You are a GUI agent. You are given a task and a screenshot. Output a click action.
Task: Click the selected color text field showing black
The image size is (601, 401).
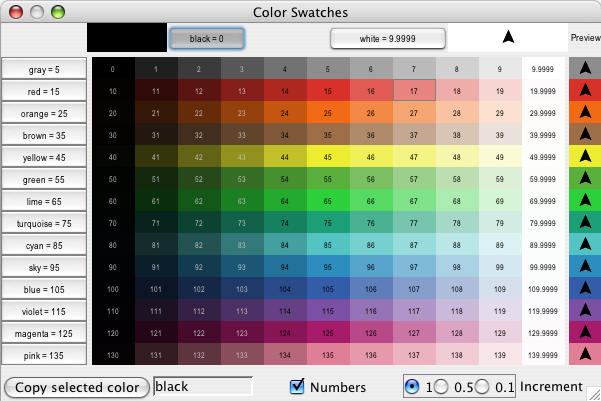click(x=203, y=387)
